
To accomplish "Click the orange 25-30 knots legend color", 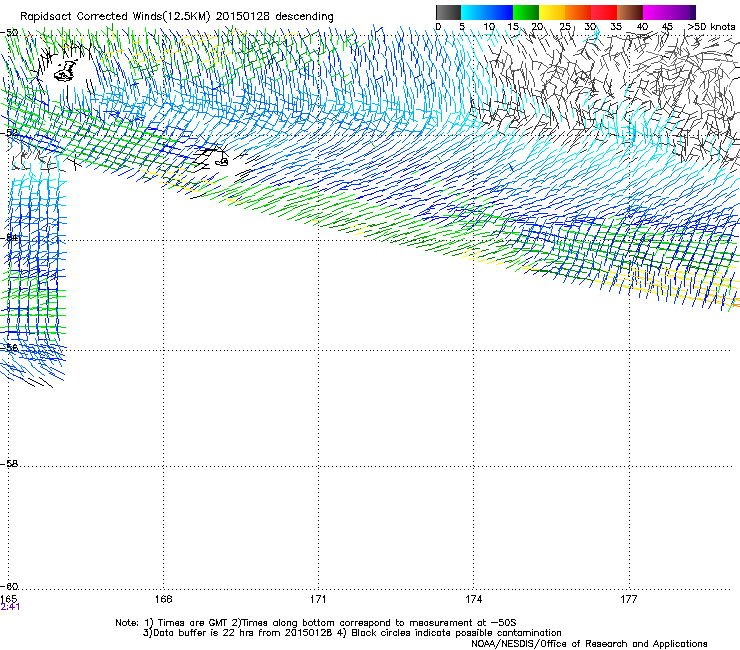I will click(x=578, y=12).
